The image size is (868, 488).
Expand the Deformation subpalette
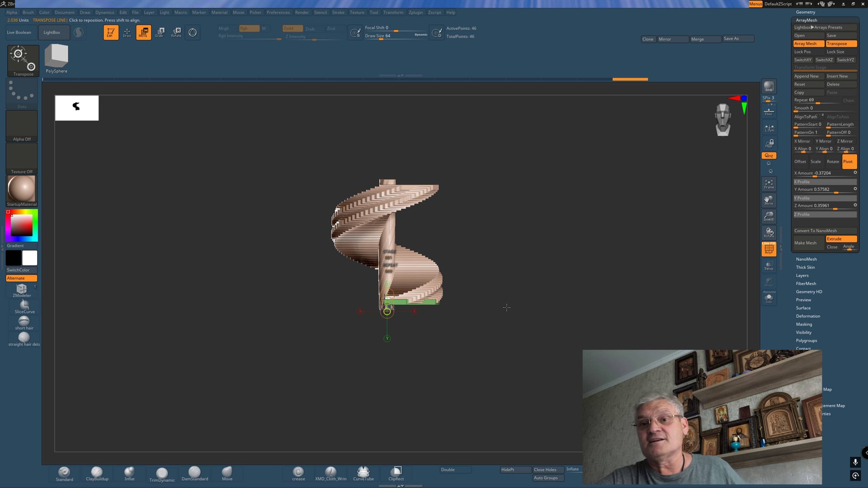pyautogui.click(x=808, y=316)
